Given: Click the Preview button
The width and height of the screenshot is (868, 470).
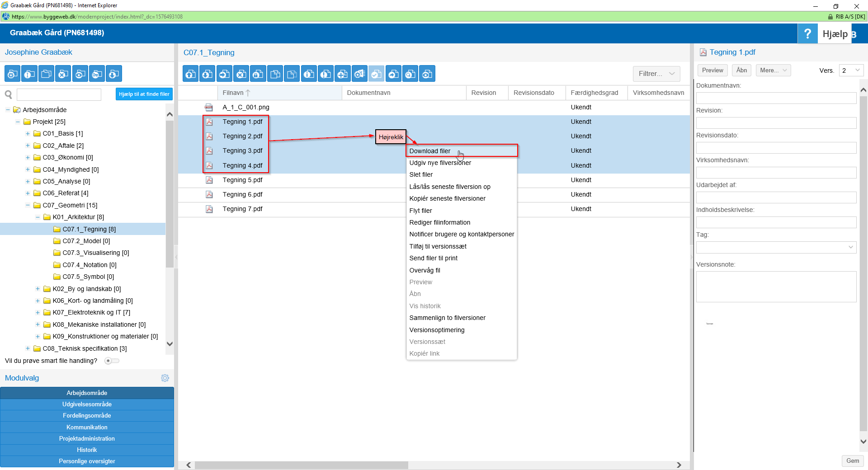Looking at the screenshot, I should 712,70.
